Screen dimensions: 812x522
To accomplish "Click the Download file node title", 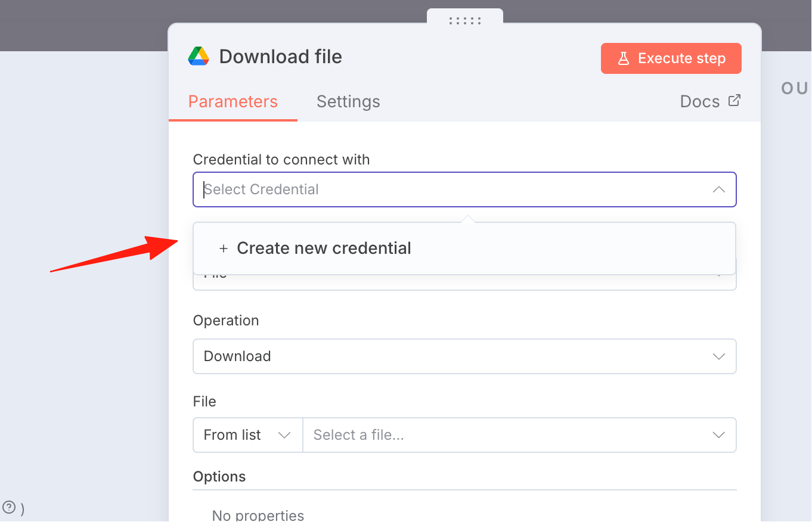I will point(281,57).
